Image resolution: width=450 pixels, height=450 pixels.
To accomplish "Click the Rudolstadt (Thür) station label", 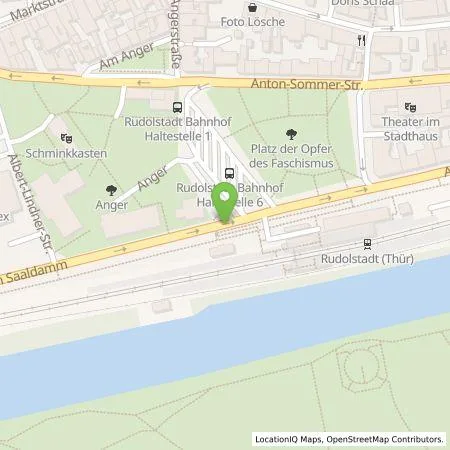I will (x=367, y=259).
